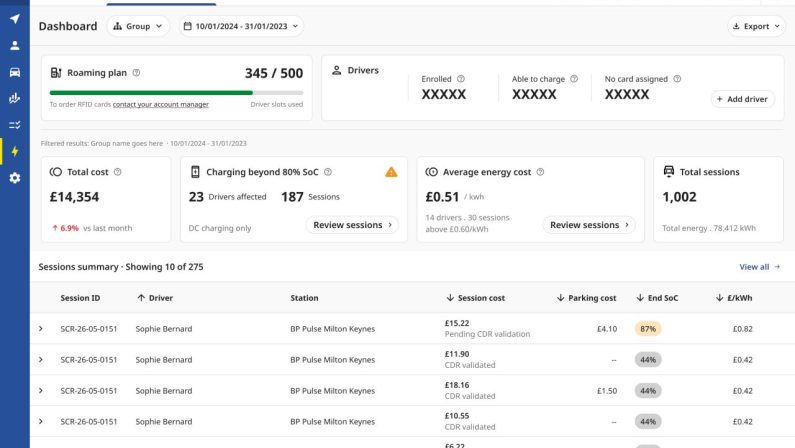
Task: Expand the £11.90 session row
Action: [x=41, y=359]
